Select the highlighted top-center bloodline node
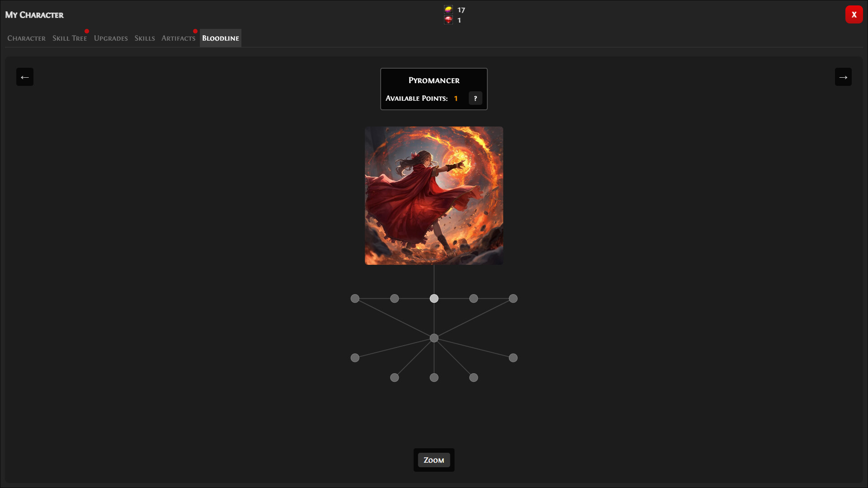The width and height of the screenshot is (868, 488). 434,299
